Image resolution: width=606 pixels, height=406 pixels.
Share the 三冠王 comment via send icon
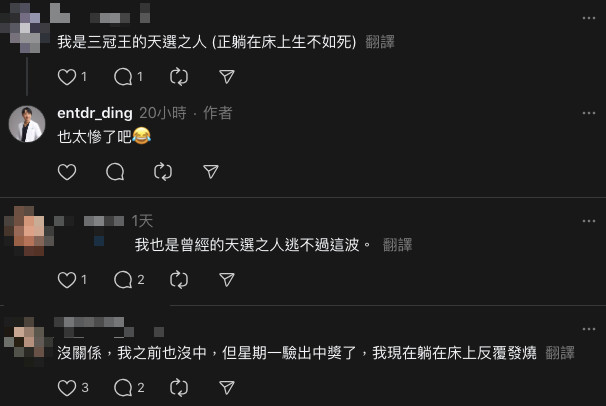tap(227, 77)
